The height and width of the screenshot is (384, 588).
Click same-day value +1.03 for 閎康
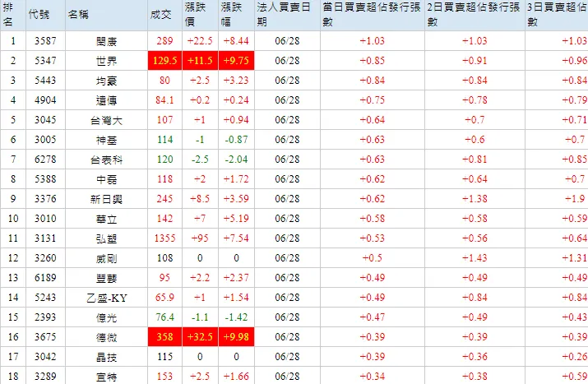[372, 41]
